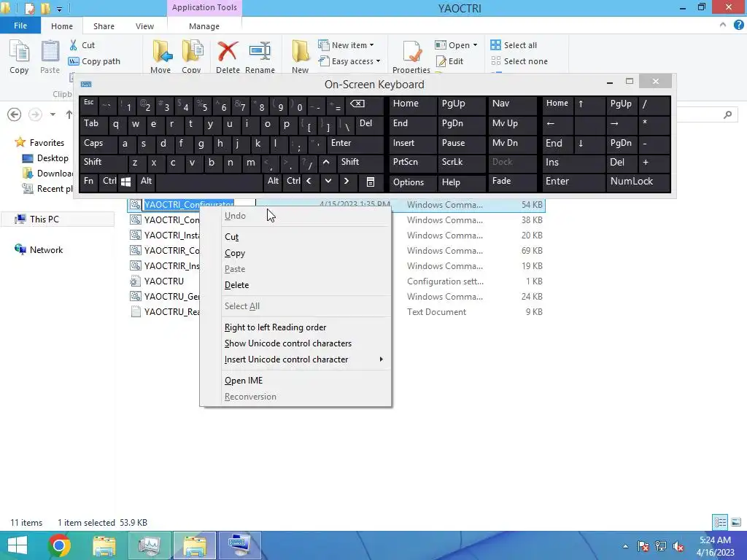Click the Cut scissors icon in ribbon

pyautogui.click(x=74, y=45)
